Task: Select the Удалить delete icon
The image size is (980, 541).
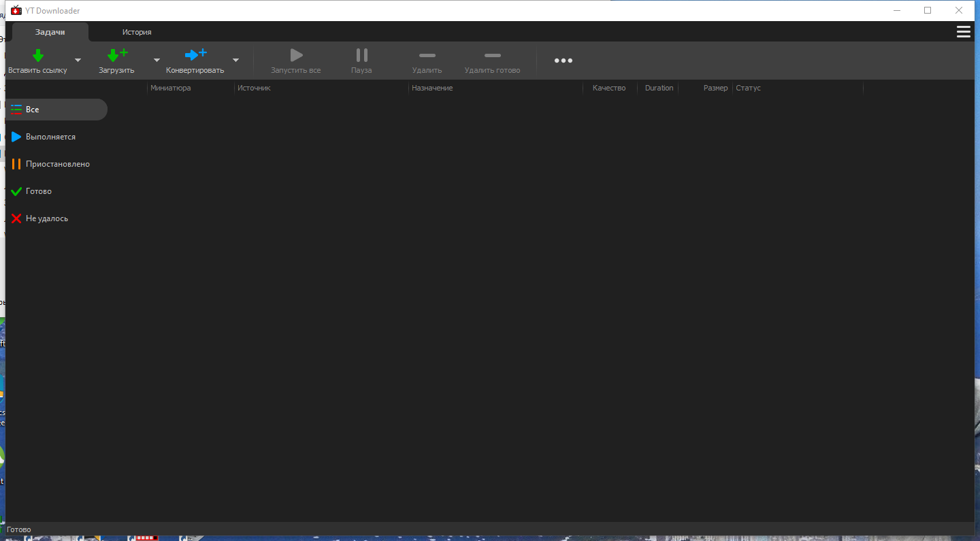Action: 427,55
